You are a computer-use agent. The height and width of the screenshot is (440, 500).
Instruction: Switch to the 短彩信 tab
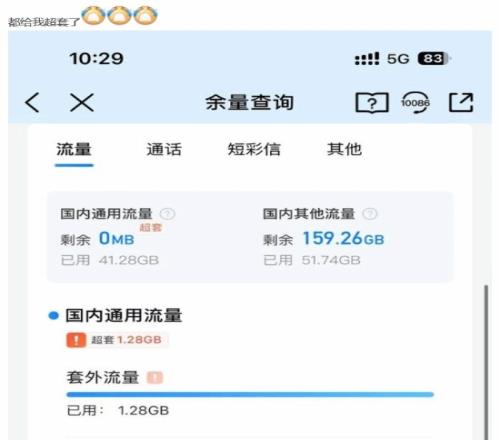[x=254, y=149]
